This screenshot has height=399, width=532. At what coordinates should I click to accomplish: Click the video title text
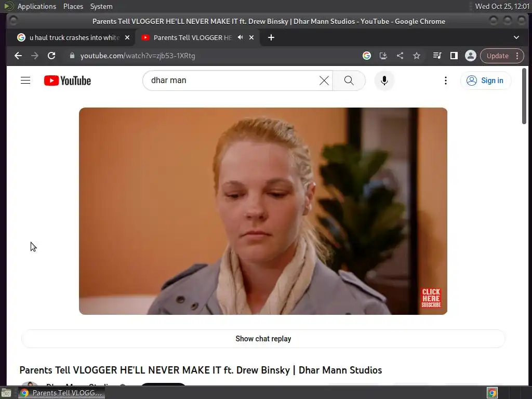coord(201,370)
